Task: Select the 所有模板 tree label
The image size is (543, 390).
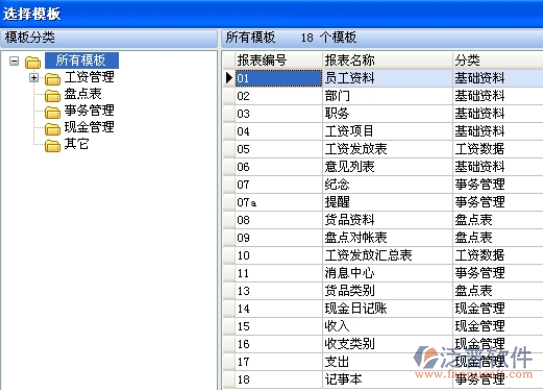Action: click(82, 60)
